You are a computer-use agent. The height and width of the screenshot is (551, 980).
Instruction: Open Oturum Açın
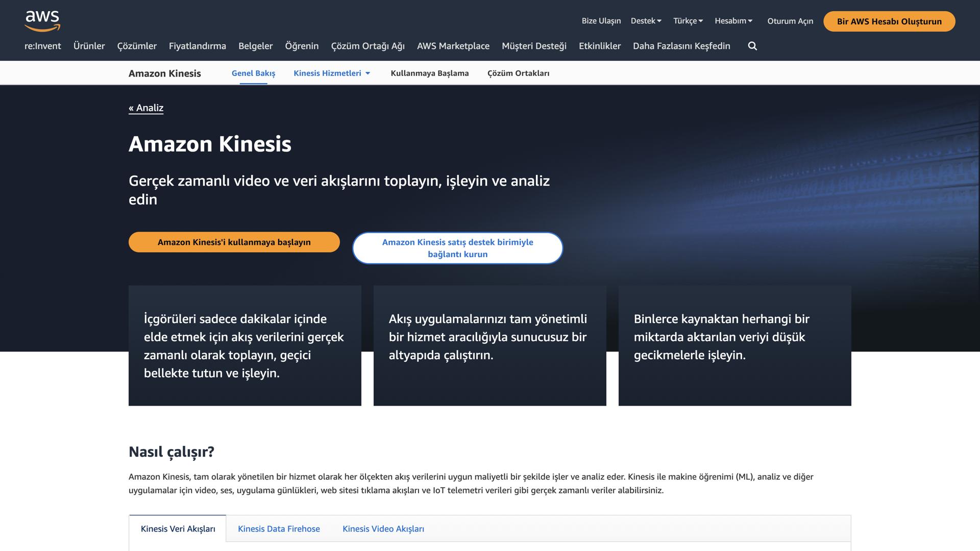tap(790, 21)
